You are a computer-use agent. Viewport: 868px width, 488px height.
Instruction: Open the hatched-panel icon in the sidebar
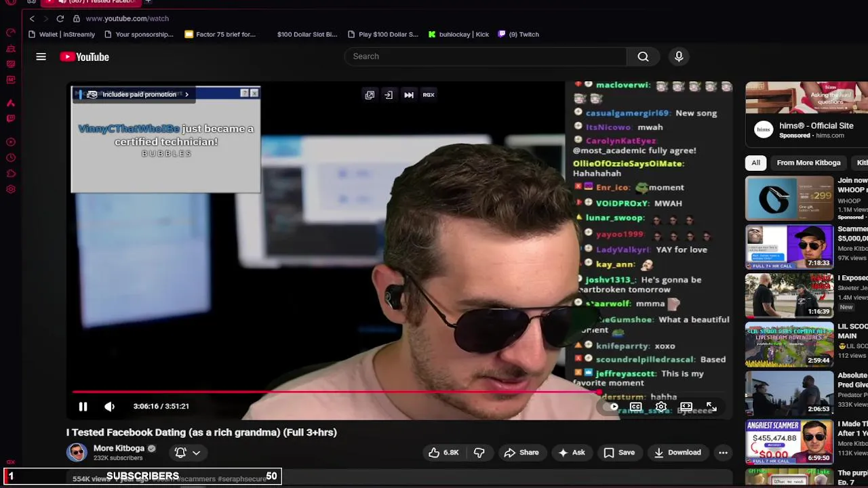pyautogui.click(x=11, y=64)
